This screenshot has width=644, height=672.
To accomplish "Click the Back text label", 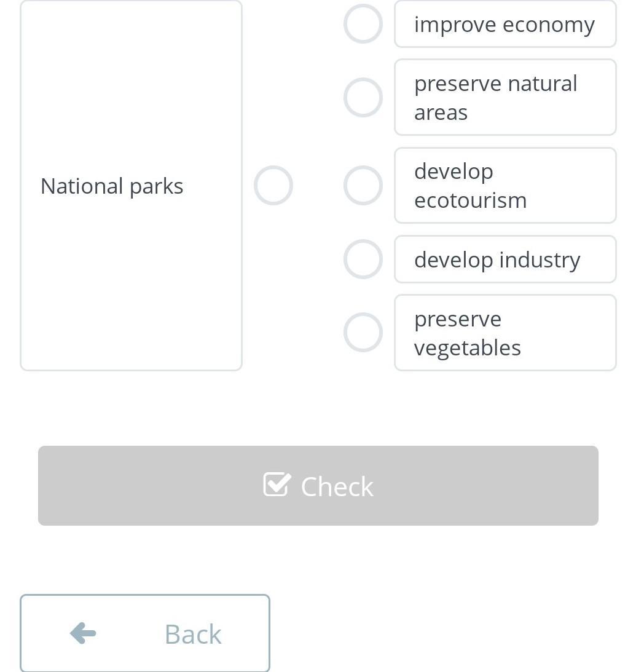I will 193,634.
